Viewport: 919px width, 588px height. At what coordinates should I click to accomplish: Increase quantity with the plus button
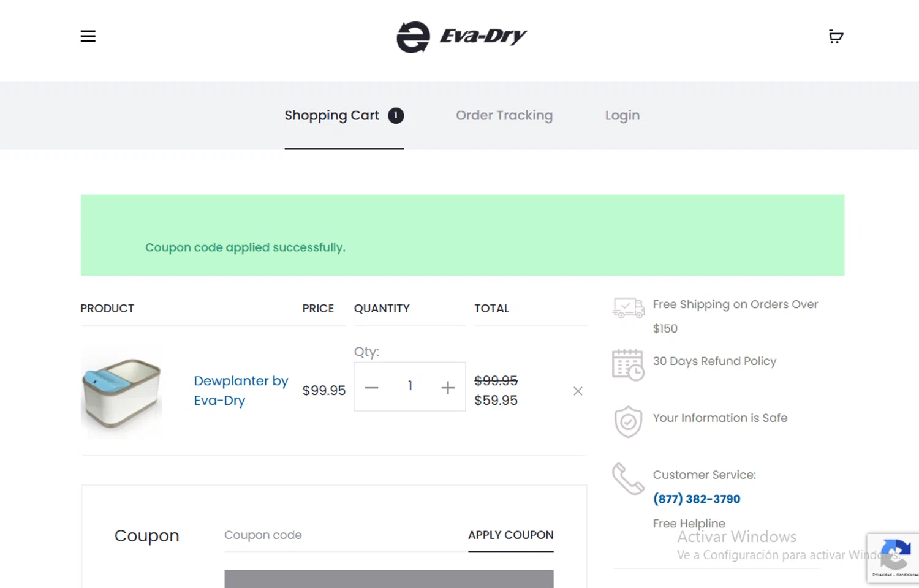coord(448,387)
